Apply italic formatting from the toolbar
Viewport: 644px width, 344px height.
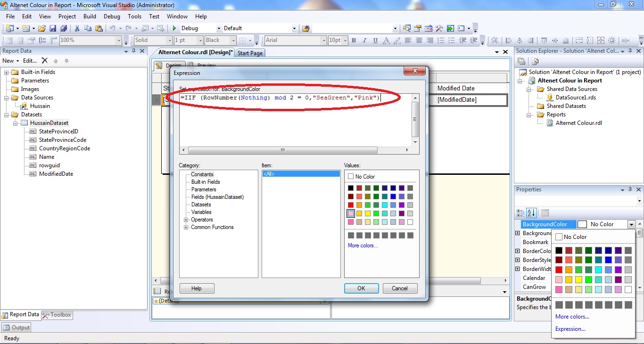(364, 41)
